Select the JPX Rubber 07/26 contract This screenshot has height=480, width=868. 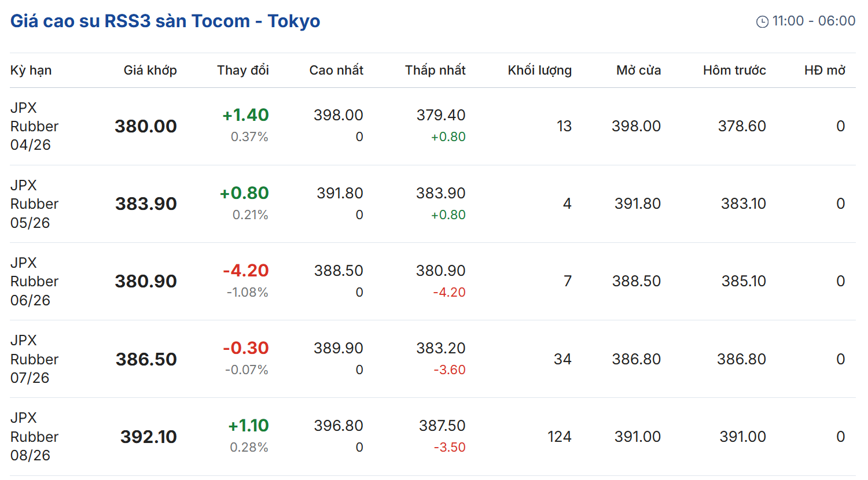pyautogui.click(x=34, y=359)
